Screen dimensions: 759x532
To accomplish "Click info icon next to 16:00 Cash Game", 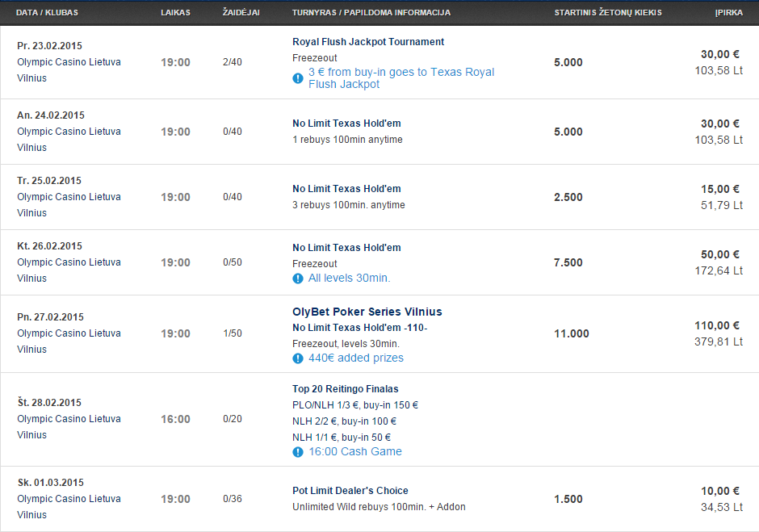I will point(298,452).
